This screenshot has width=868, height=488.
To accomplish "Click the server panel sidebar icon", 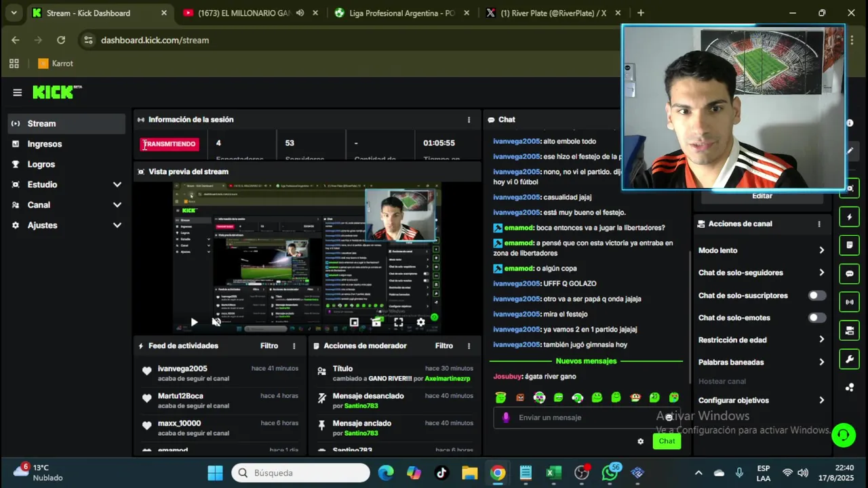I will (x=850, y=330).
